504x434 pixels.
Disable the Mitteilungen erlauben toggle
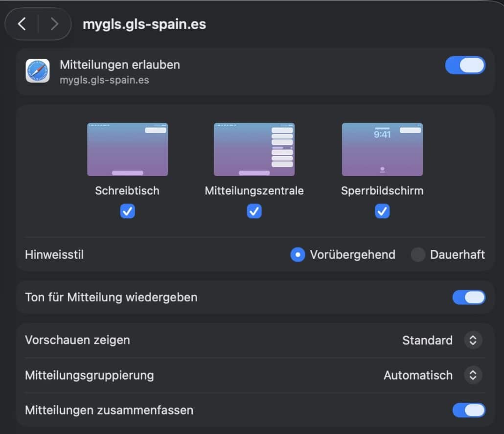(465, 65)
